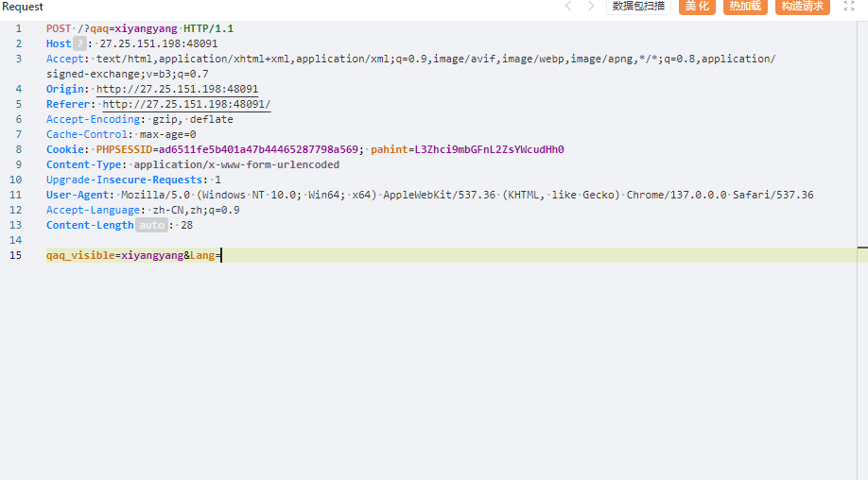Click line number 8 for Cookie line
This screenshot has height=480, width=868.
point(18,149)
